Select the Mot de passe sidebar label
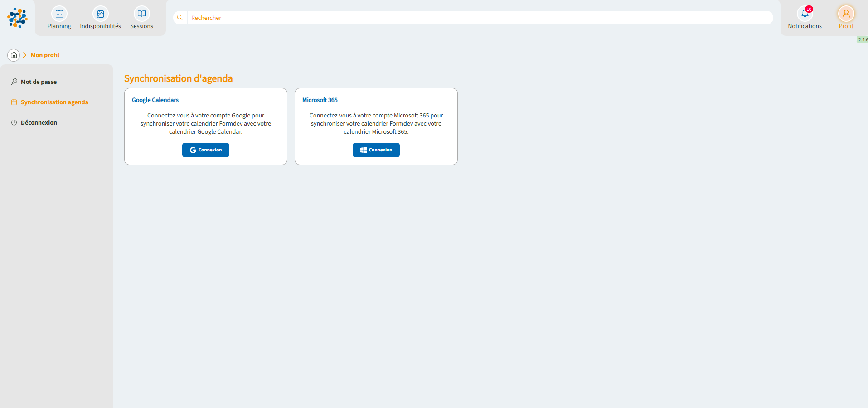868x408 pixels. coord(39,82)
